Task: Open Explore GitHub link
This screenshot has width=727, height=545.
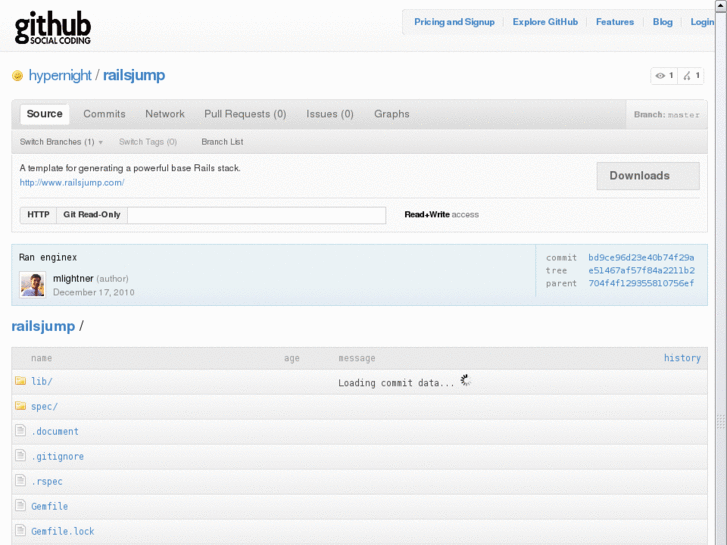Action: click(x=545, y=22)
